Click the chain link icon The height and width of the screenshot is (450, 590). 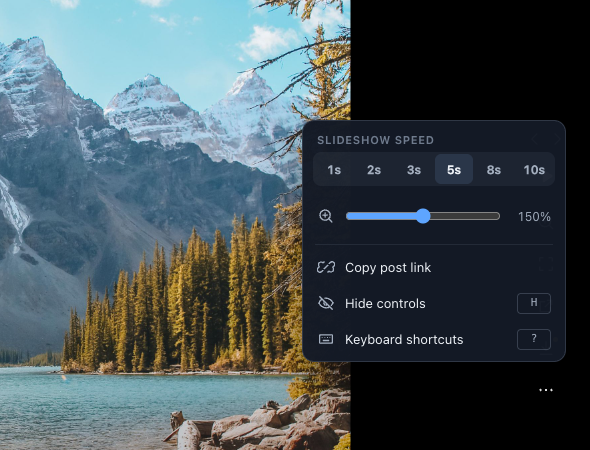pos(326,268)
